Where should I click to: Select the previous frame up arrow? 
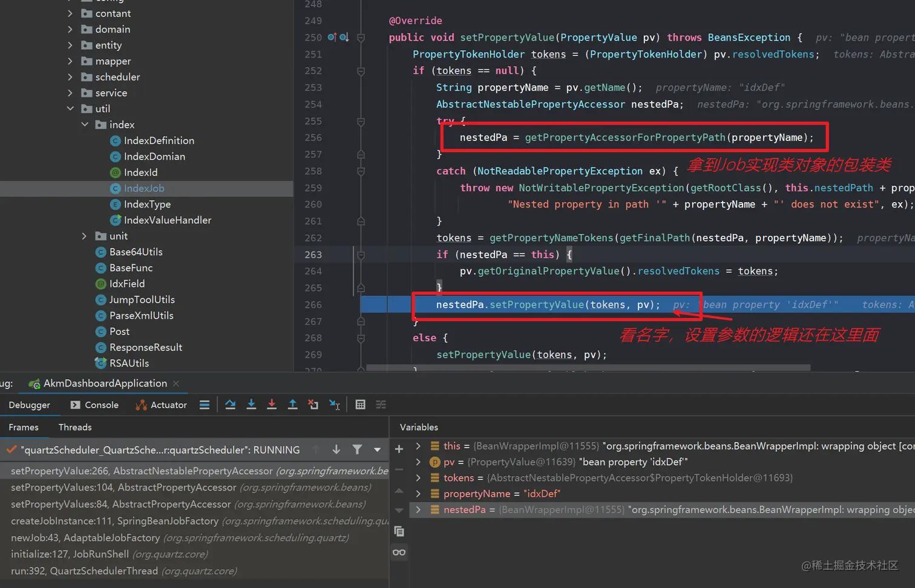pyautogui.click(x=315, y=449)
